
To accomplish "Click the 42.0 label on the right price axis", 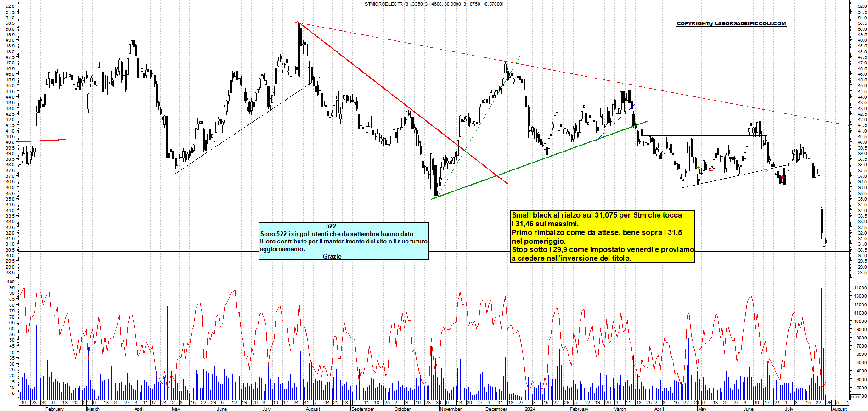I will tap(862, 120).
